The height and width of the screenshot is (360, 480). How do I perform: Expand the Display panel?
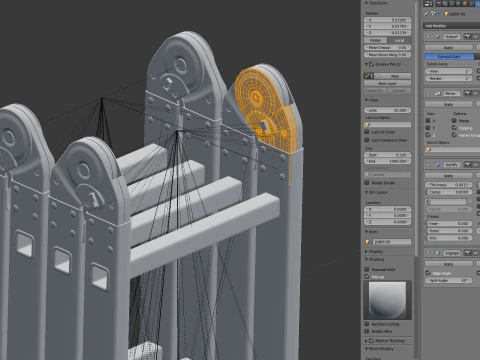(366, 252)
